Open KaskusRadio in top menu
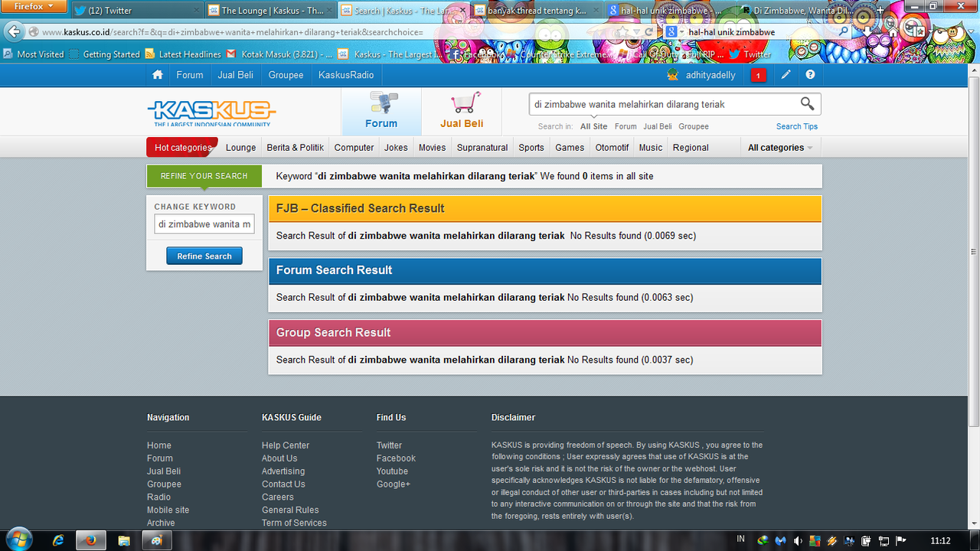 (346, 75)
